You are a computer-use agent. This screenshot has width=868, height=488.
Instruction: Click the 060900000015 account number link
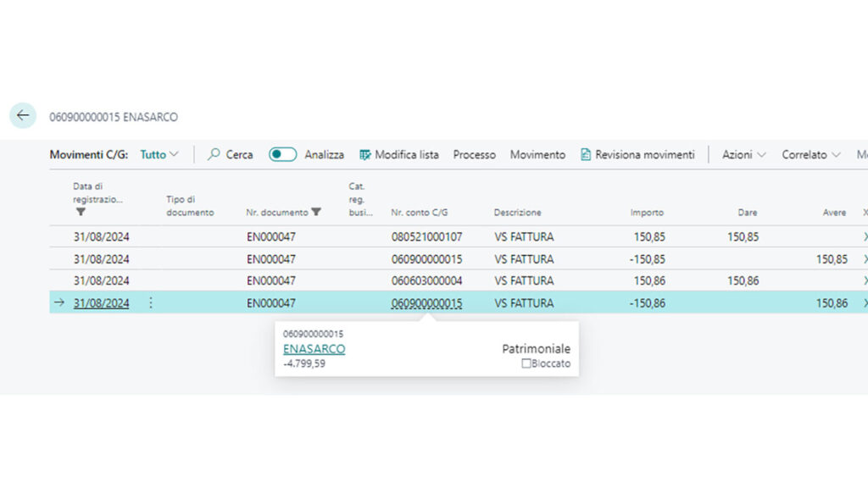pos(427,302)
